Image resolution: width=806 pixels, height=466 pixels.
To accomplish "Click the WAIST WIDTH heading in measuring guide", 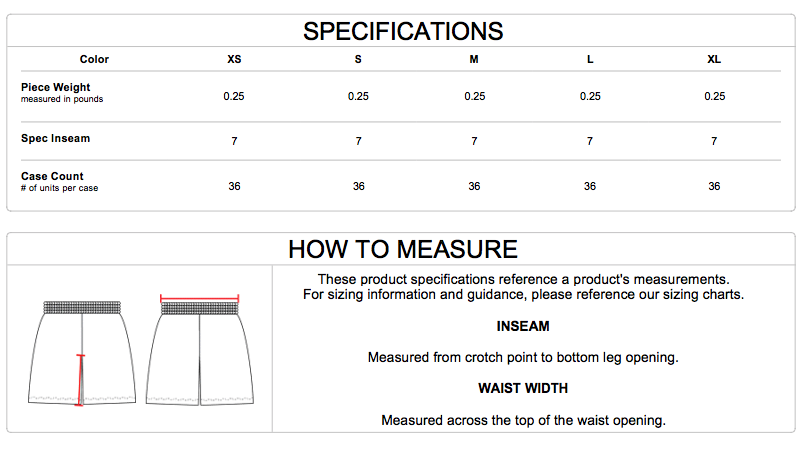I will tap(523, 389).
